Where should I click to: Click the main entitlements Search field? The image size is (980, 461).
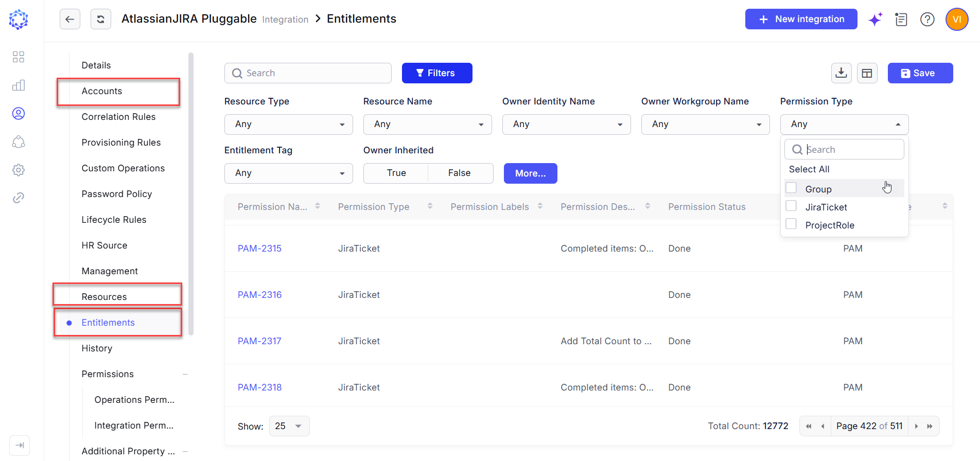(308, 73)
